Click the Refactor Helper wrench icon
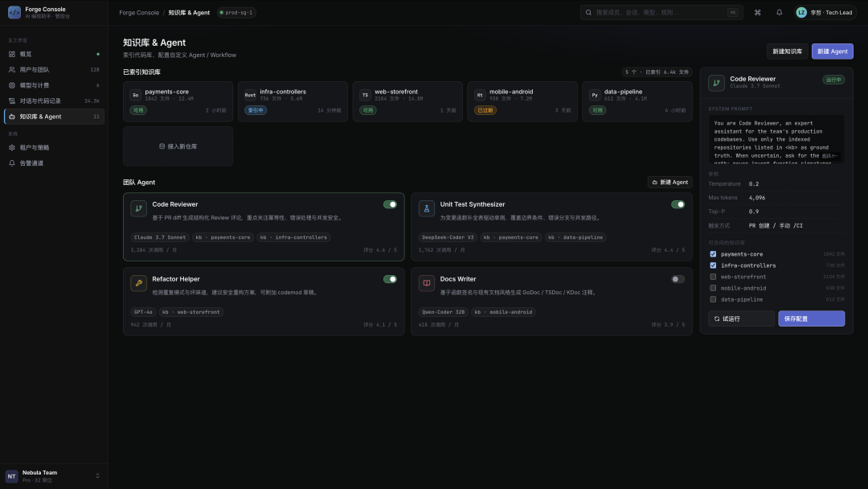 138,283
